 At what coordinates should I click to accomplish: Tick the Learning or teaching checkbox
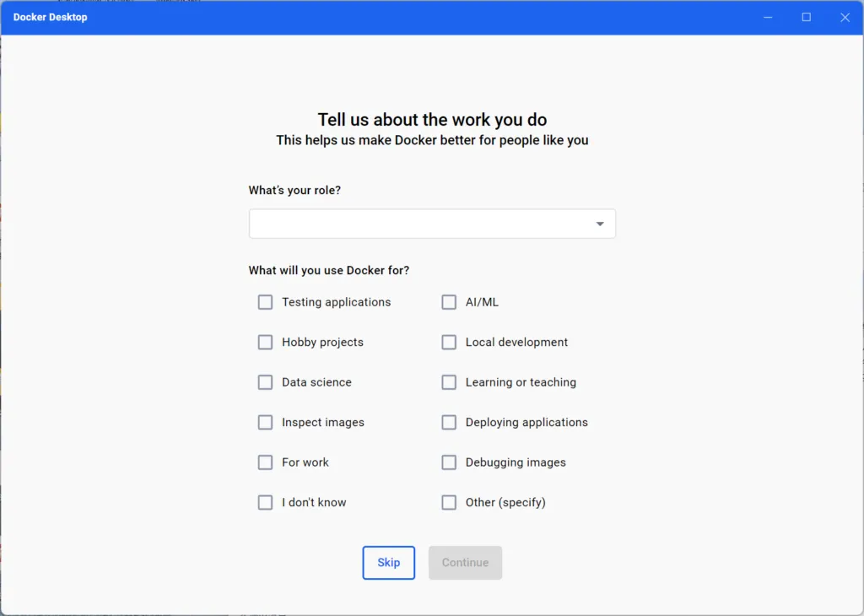[x=449, y=382]
